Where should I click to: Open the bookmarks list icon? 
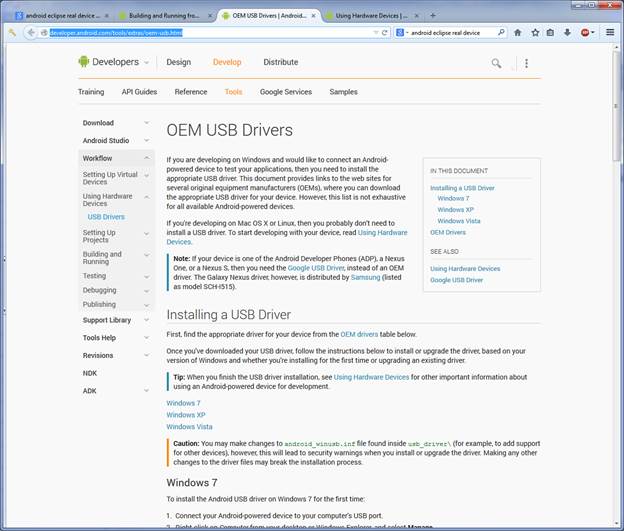(x=550, y=33)
